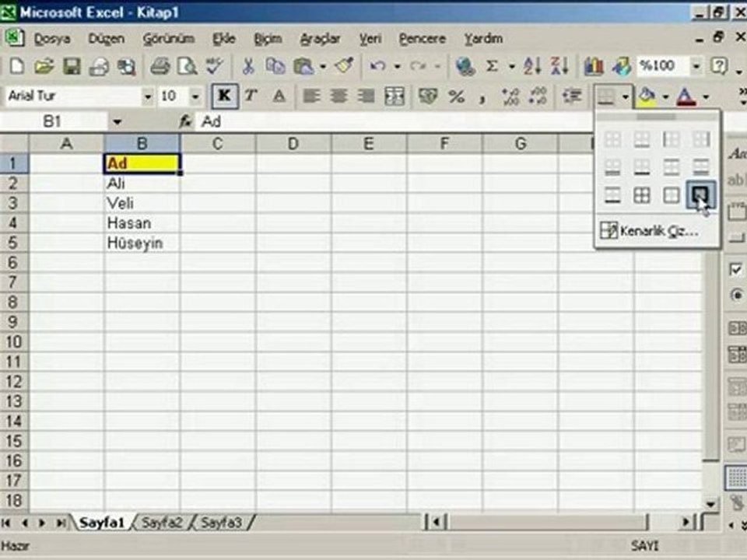The width and height of the screenshot is (747, 560).
Task: Select column D header
Action: (x=293, y=143)
